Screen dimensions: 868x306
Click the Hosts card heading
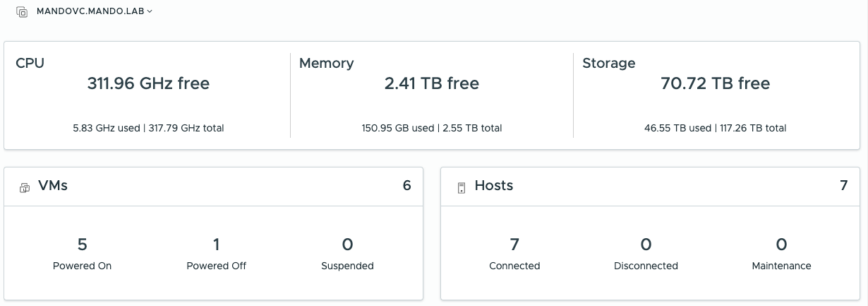click(x=493, y=186)
